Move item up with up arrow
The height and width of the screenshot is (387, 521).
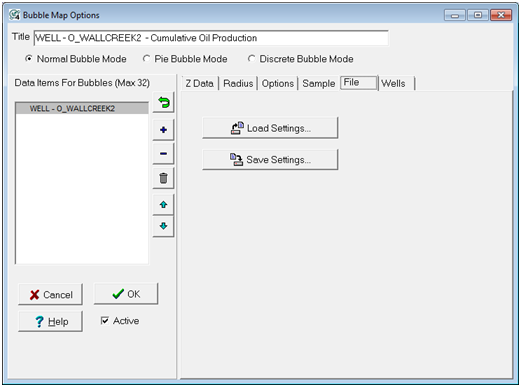[x=163, y=205]
